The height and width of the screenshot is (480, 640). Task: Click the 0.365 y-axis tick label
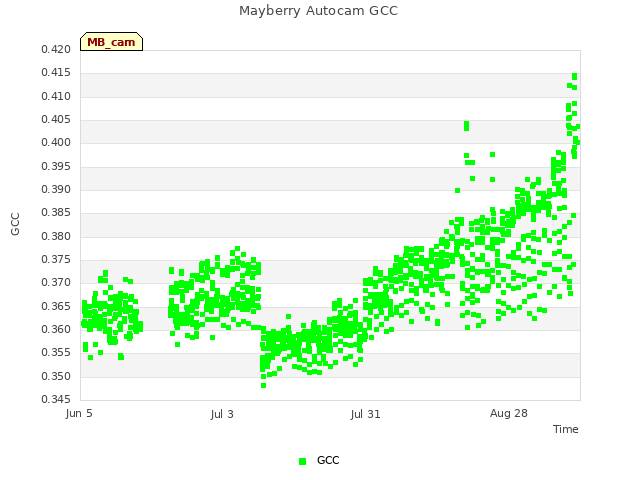[x=56, y=306]
